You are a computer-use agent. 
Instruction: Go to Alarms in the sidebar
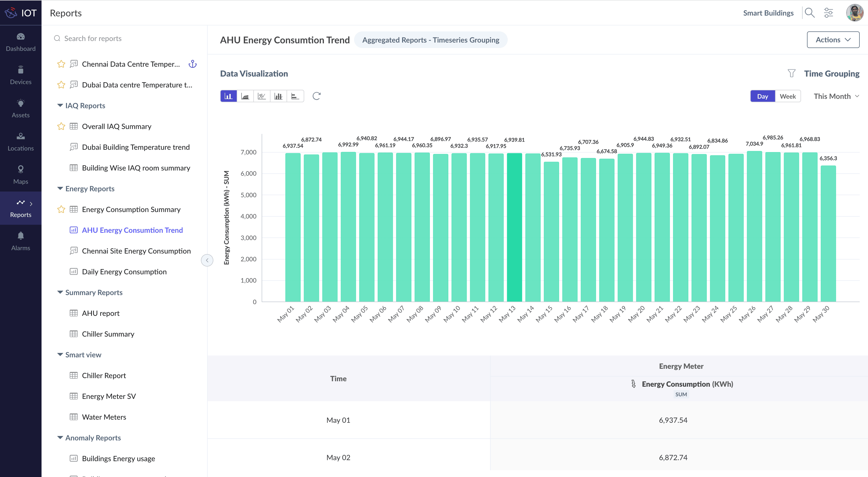pos(21,241)
